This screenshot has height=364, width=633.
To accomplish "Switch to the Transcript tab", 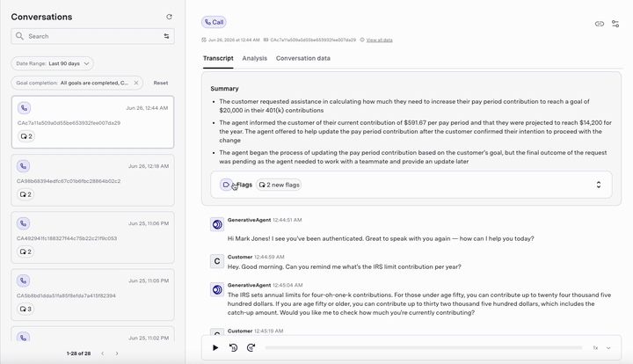I will [218, 58].
